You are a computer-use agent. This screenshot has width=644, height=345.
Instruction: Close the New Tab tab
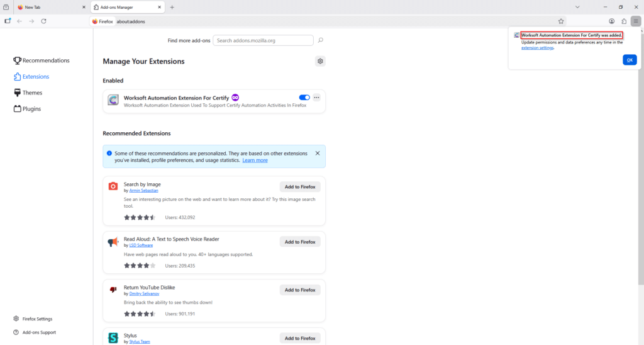(84, 7)
